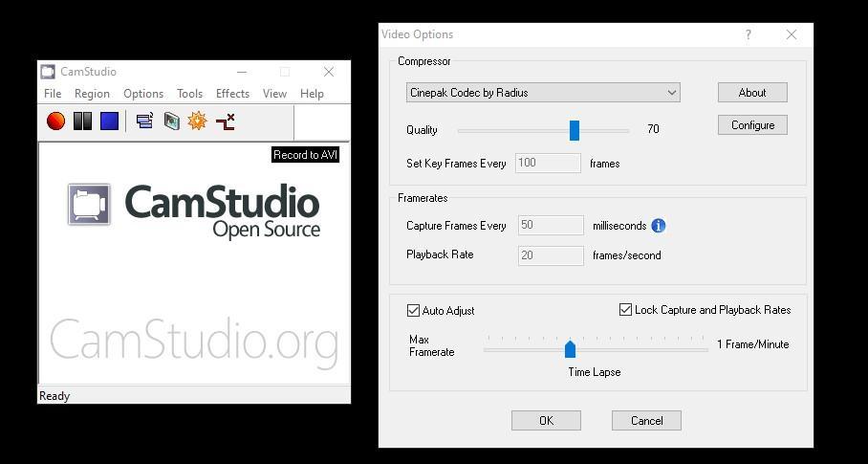Click the Record to AVI tooltip
The width and height of the screenshot is (868, 464).
pos(305,155)
